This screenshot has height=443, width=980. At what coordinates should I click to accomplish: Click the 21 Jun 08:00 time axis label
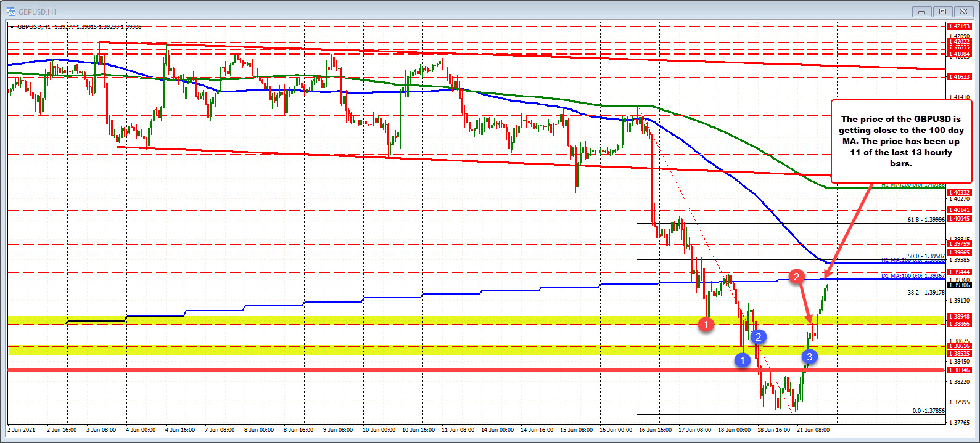click(813, 429)
